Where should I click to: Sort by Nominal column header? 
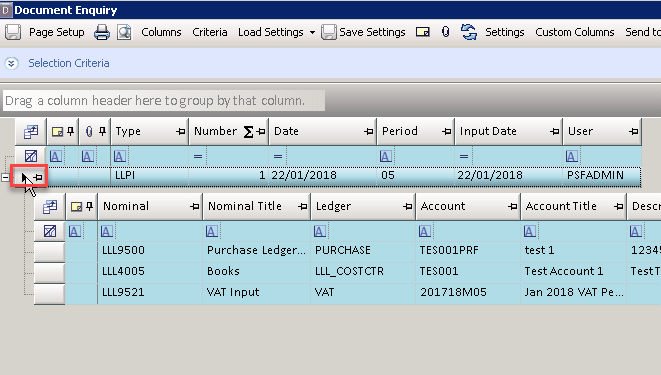(126, 206)
